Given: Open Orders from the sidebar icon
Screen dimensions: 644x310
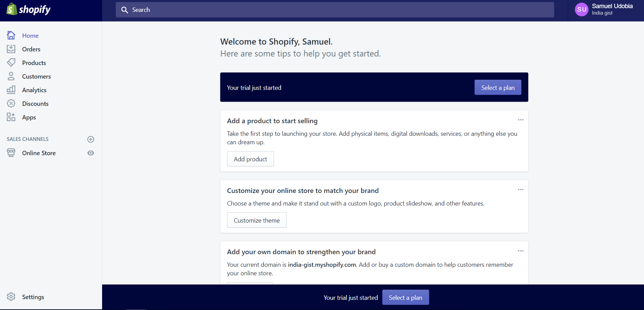Looking at the screenshot, I should click(x=11, y=49).
